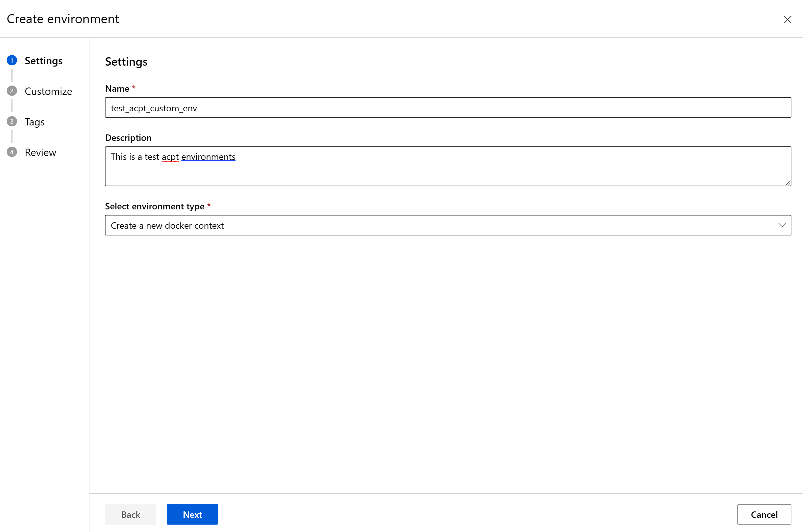Return to the Settings step
This screenshot has height=532, width=803.
[43, 60]
